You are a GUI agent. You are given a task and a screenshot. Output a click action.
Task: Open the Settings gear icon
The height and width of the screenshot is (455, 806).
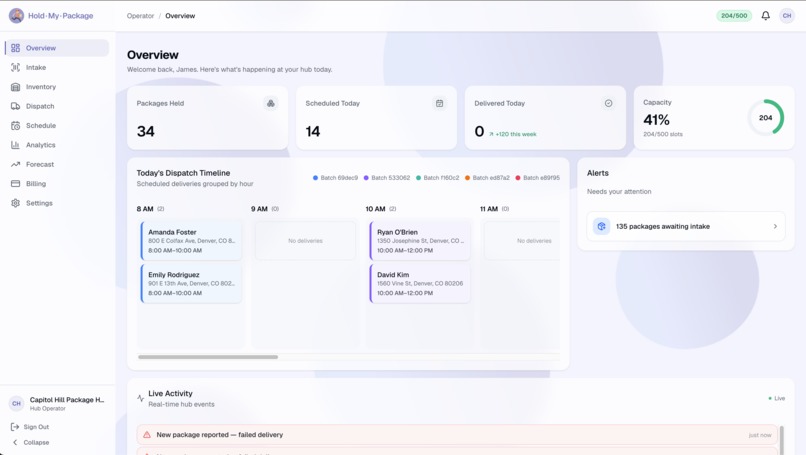click(15, 203)
